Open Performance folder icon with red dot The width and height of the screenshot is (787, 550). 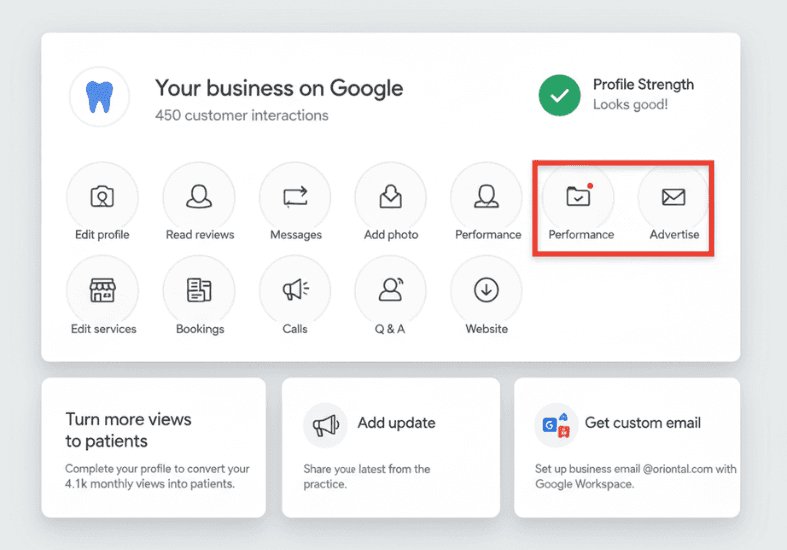tap(578, 197)
